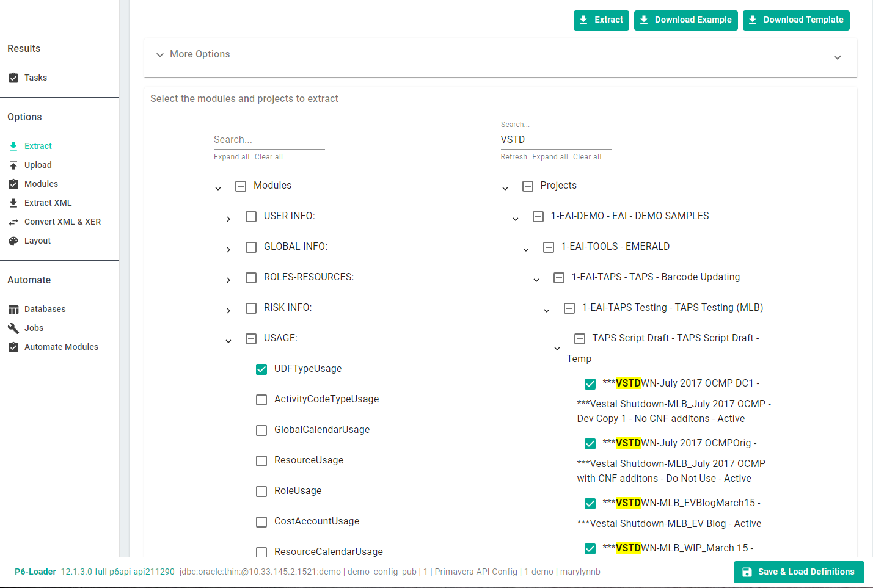Click the Convert XML & XER swap icon
The width and height of the screenshot is (873, 588).
coord(13,222)
